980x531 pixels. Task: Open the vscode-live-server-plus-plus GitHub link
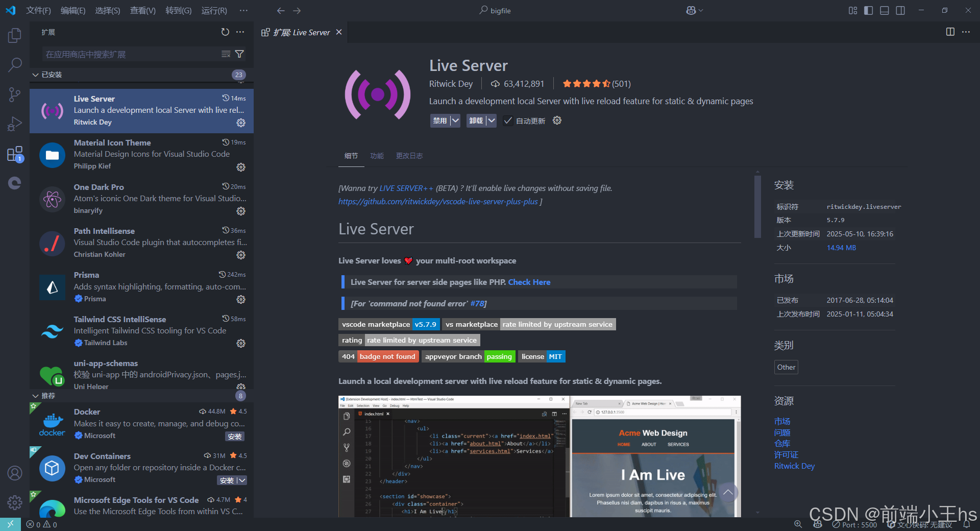point(438,202)
